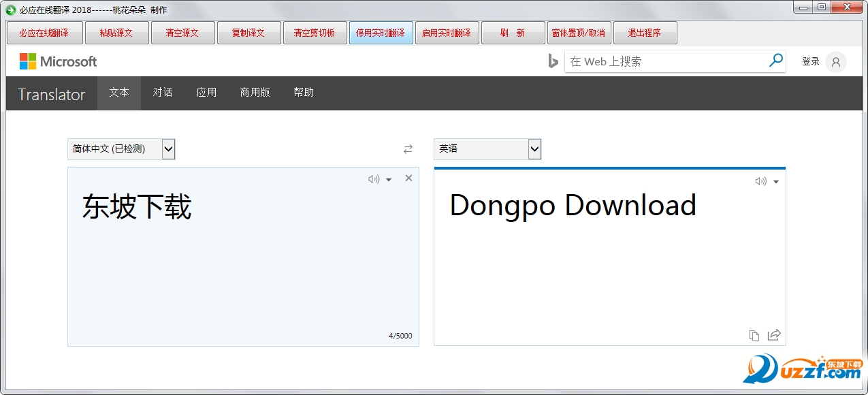Open the 应用 tab
Screen dimensions: 868x395
pyautogui.click(x=206, y=93)
